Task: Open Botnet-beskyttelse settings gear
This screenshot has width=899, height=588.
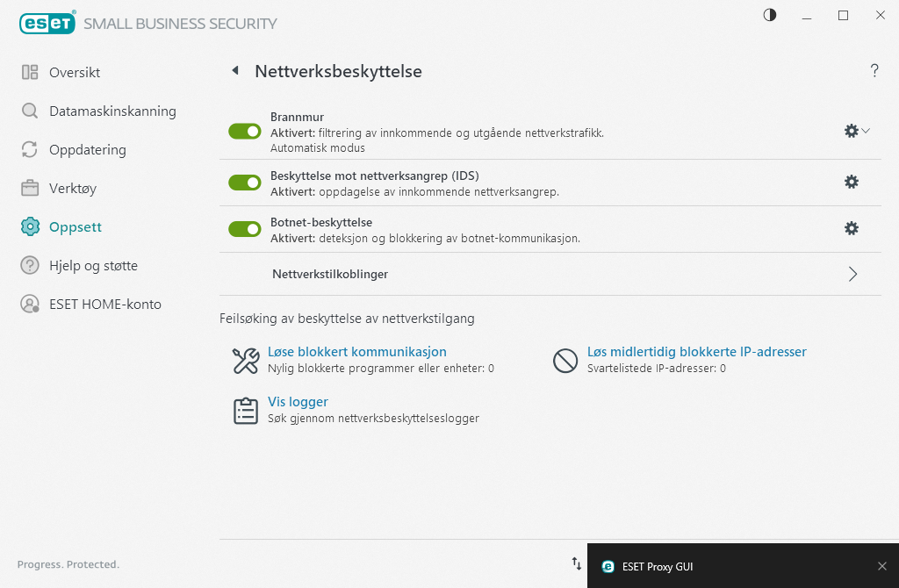Action: pyautogui.click(x=851, y=228)
